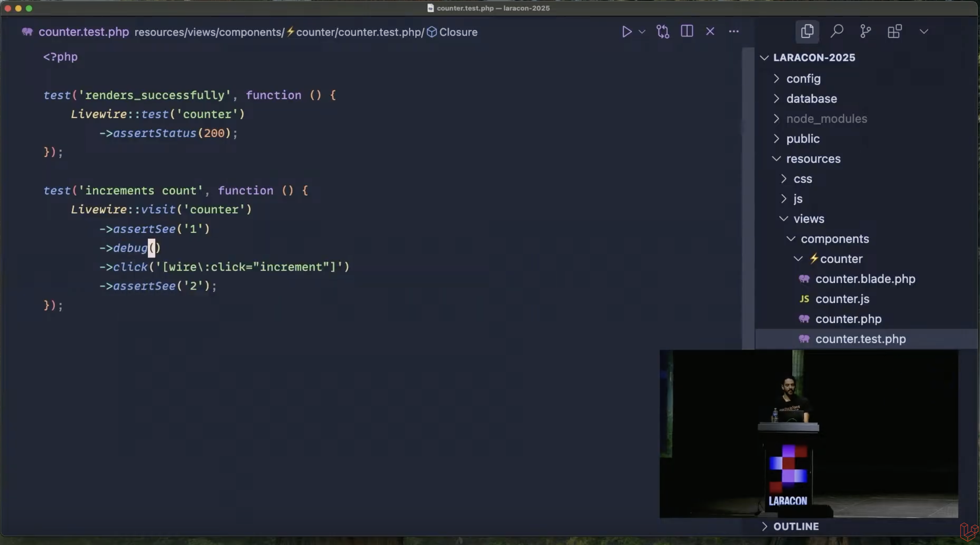Click the assertSee('1') line
The width and height of the screenshot is (980, 545).
tap(154, 229)
